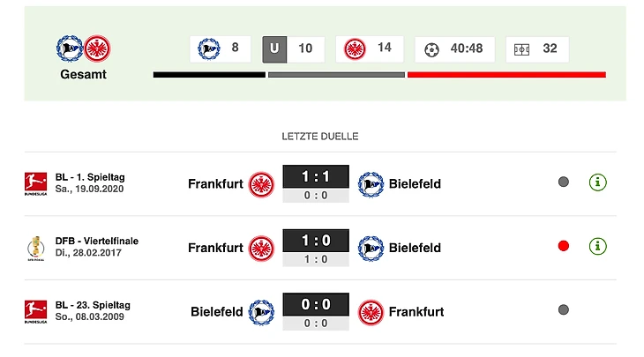The height and width of the screenshot is (357, 644).
Task: Click the soccer ball goals icon 40:48
Action: pos(431,48)
